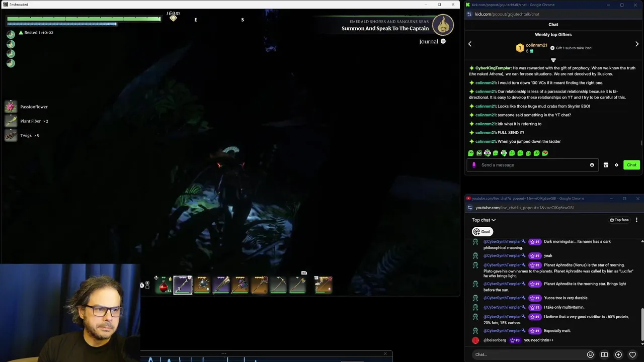Click 'I take only multivitamin.' message
Viewport: 644px width, 362px height.
564,307
